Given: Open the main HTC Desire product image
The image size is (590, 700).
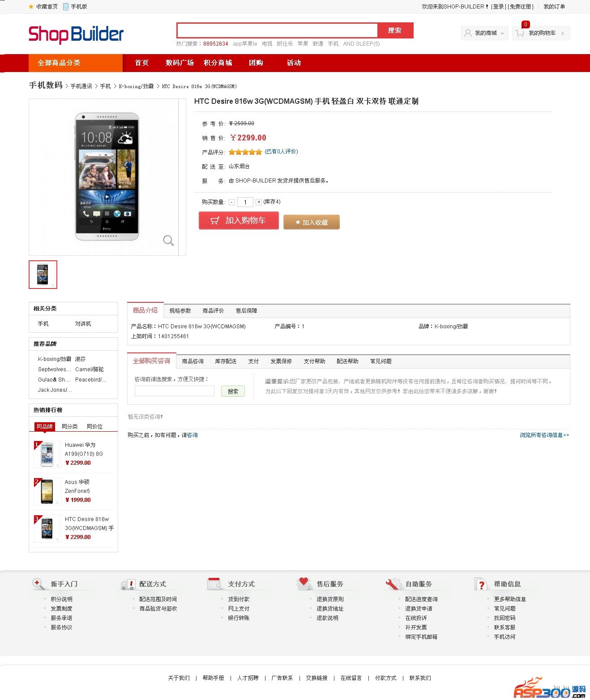Looking at the screenshot, I should tap(107, 177).
